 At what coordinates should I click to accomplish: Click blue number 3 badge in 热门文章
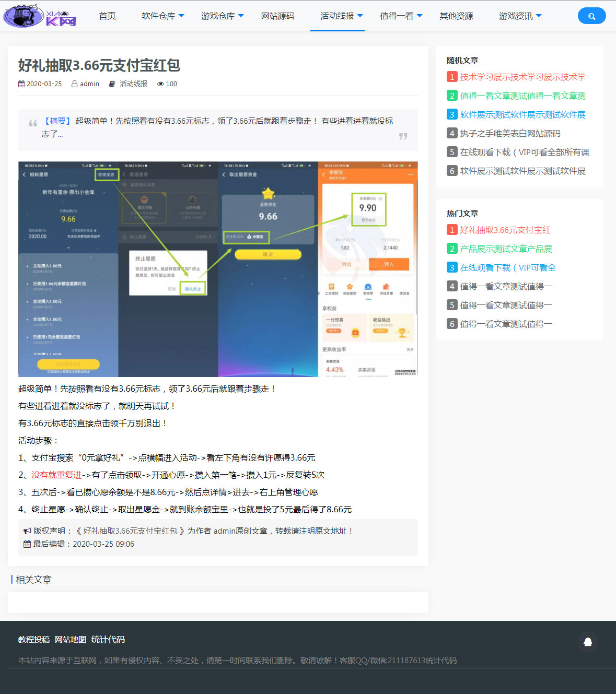pos(452,267)
